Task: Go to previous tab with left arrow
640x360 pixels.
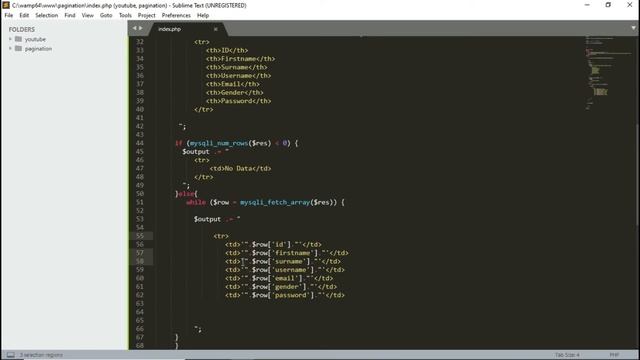Action: [x=134, y=28]
